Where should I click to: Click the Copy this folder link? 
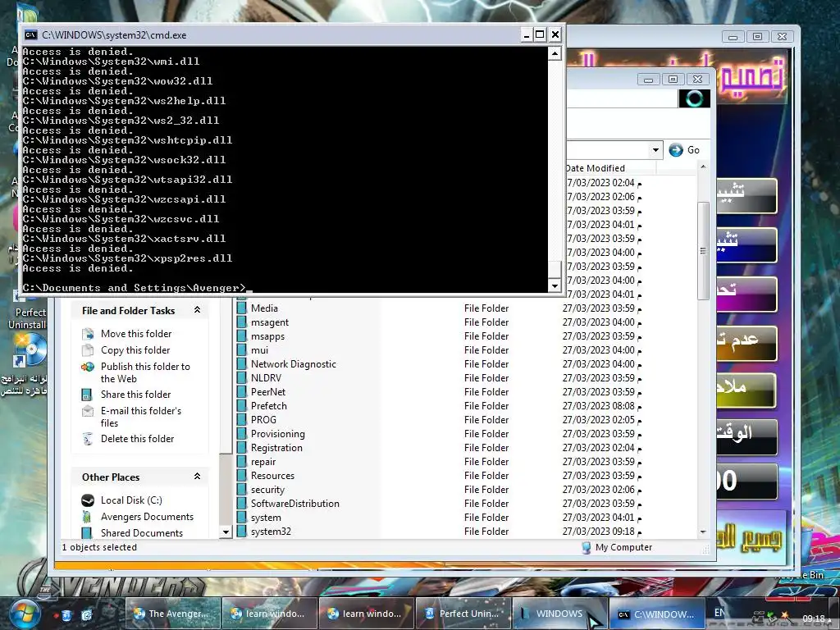(135, 350)
